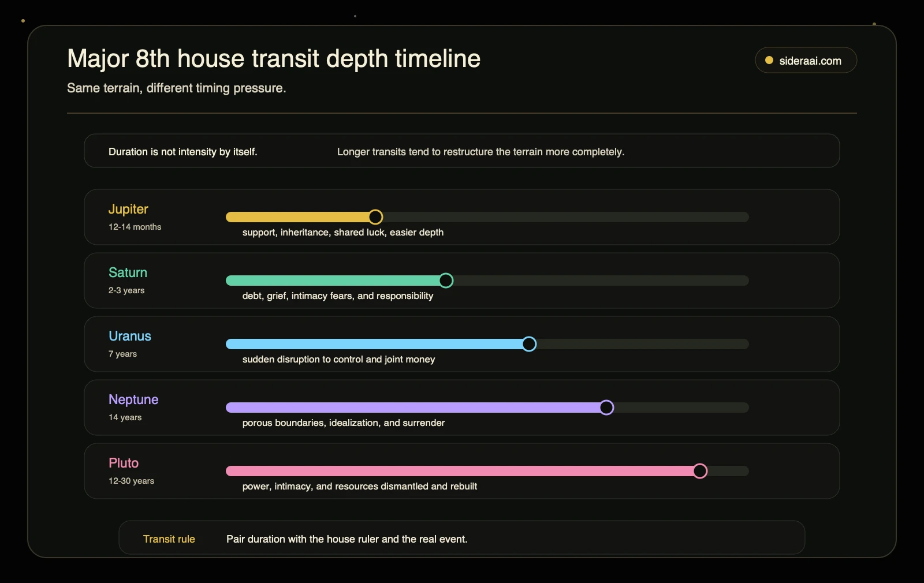The height and width of the screenshot is (583, 924).
Task: Click 'porous boundaries, idealization, and surrender'
Action: tap(344, 423)
